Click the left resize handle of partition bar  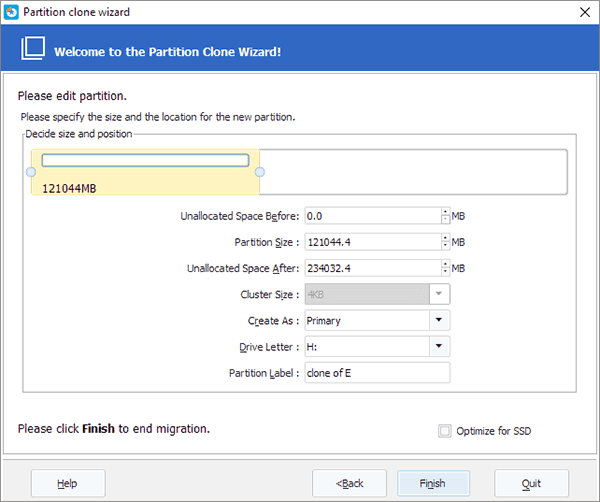click(x=31, y=172)
